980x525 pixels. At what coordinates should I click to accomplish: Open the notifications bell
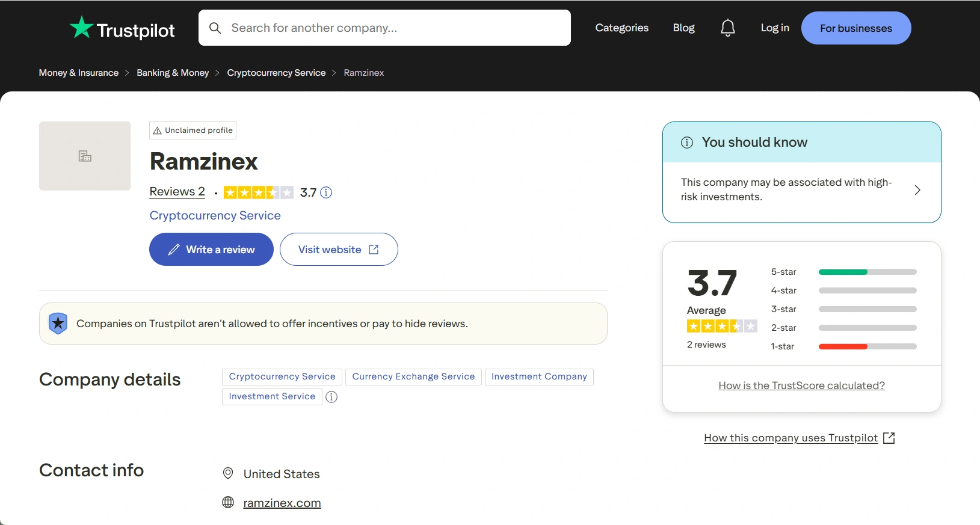[728, 28]
